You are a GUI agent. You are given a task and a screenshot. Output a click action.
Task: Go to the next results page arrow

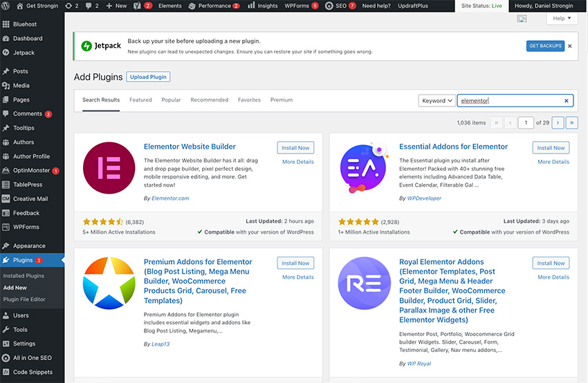click(557, 123)
